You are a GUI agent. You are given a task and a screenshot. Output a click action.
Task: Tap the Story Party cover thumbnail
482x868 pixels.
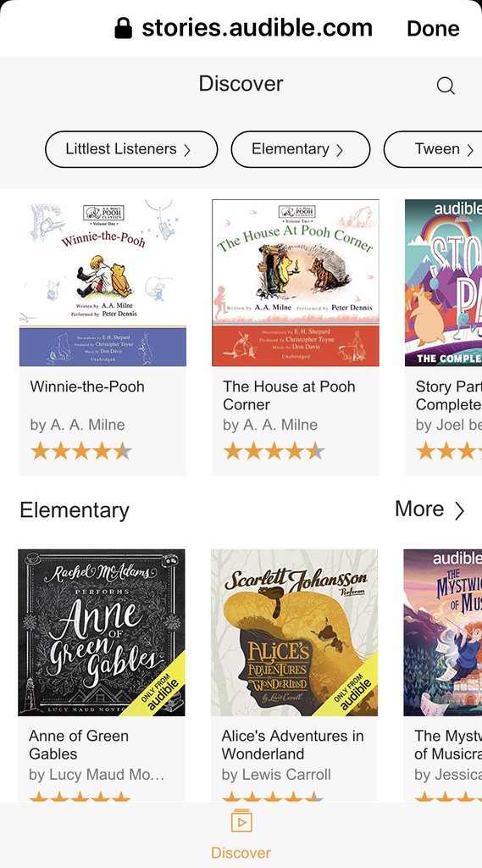click(x=443, y=283)
